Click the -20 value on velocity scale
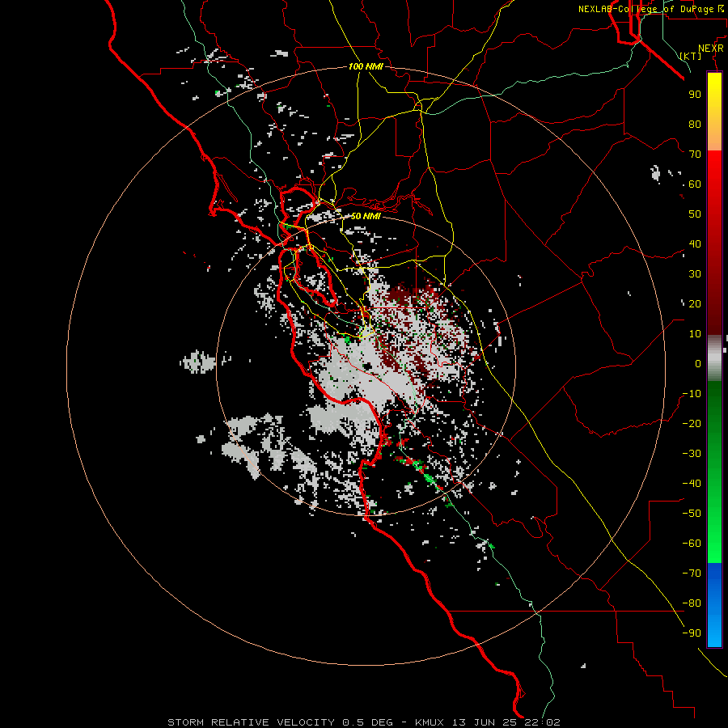728x728 pixels. (x=692, y=424)
